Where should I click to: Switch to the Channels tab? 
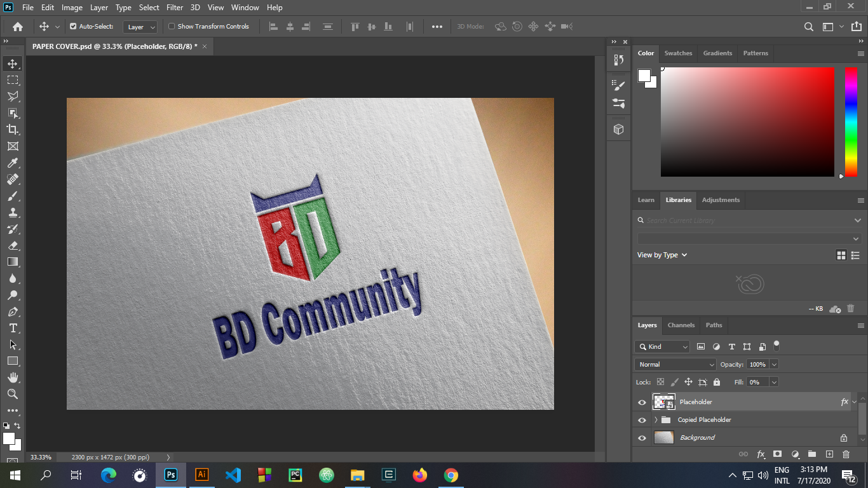tap(681, 325)
